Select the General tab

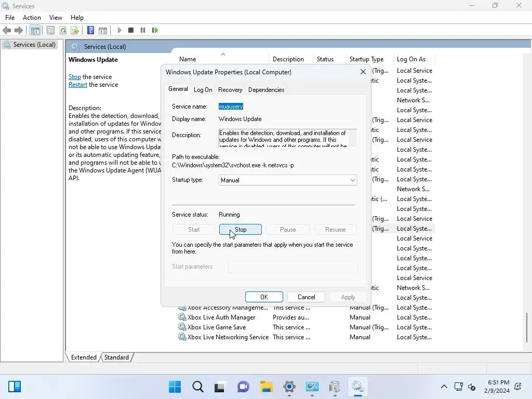tap(178, 89)
